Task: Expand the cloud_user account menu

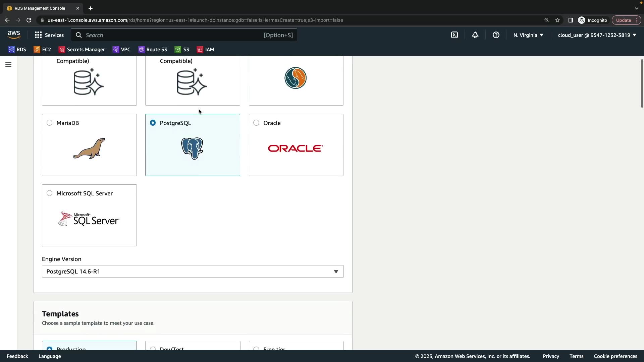Action: point(597,35)
